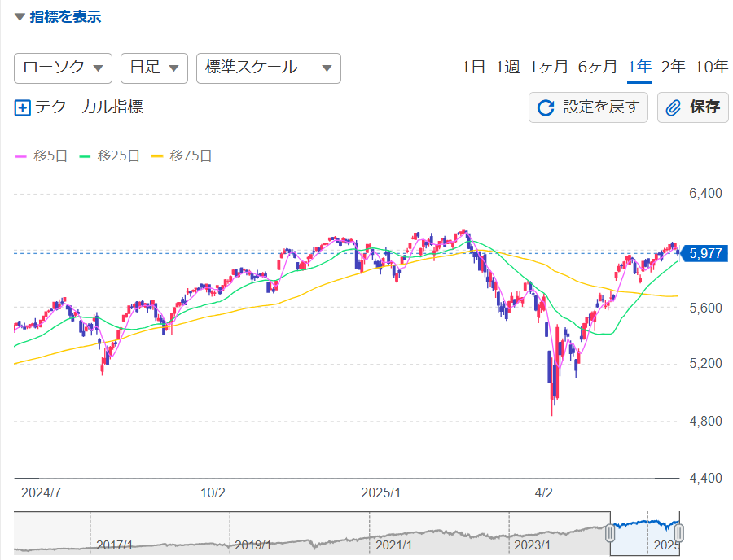Click the yellow 移75日 line swatch
The image size is (733, 560).
tap(156, 156)
